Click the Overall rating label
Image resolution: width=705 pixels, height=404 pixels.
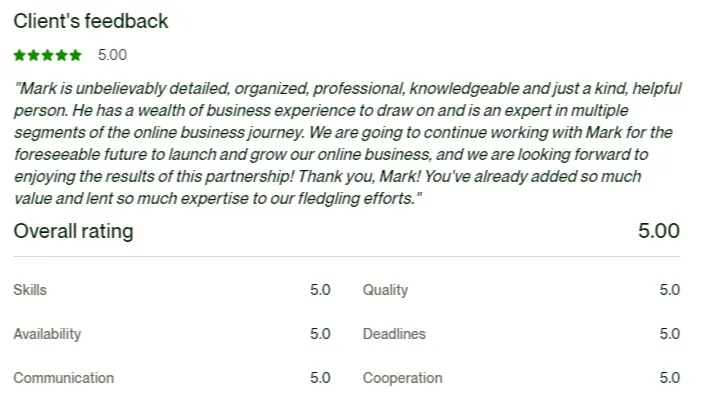[73, 231]
